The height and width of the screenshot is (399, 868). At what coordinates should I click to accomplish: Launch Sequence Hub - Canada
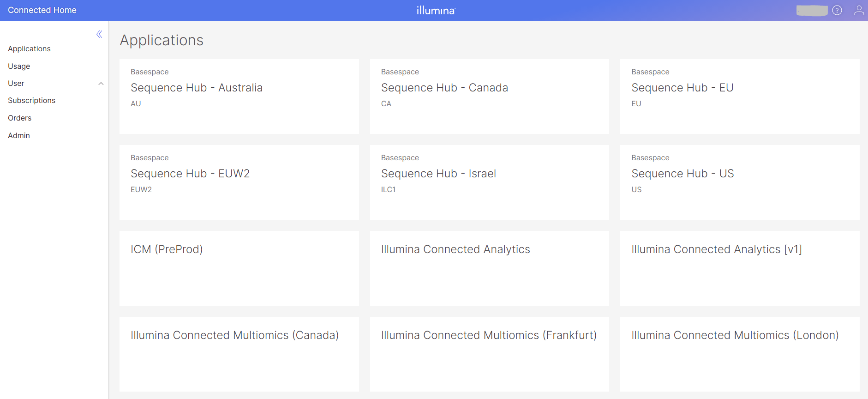click(x=489, y=96)
